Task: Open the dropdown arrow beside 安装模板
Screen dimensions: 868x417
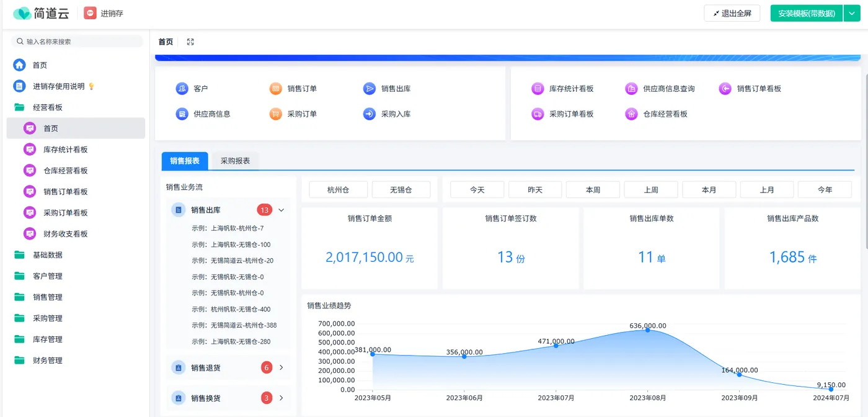Action: (852, 13)
